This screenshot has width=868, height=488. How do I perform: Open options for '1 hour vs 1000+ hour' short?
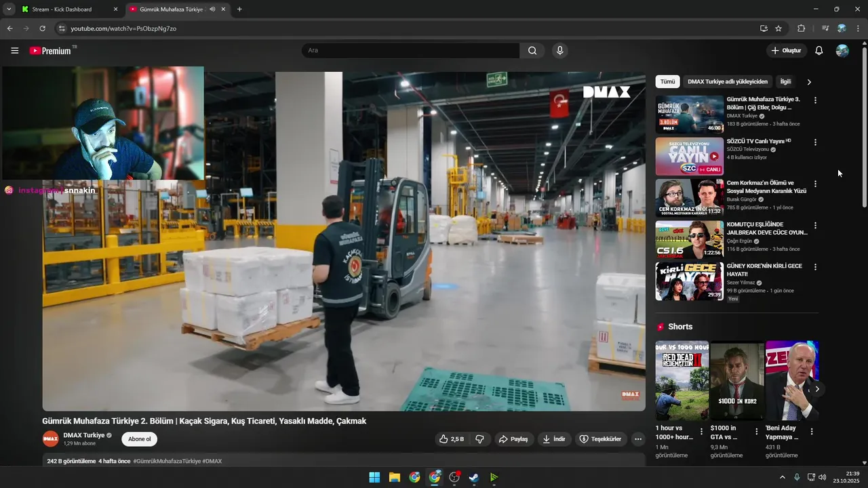coord(701,431)
